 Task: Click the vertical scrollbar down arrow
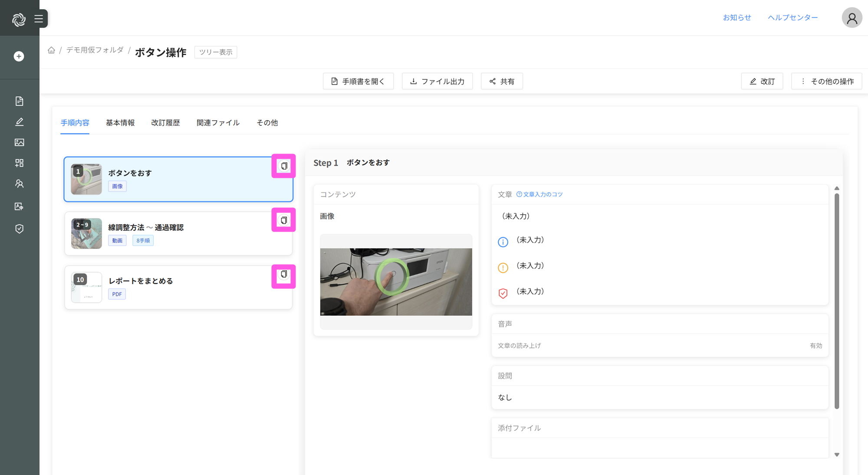point(837,455)
